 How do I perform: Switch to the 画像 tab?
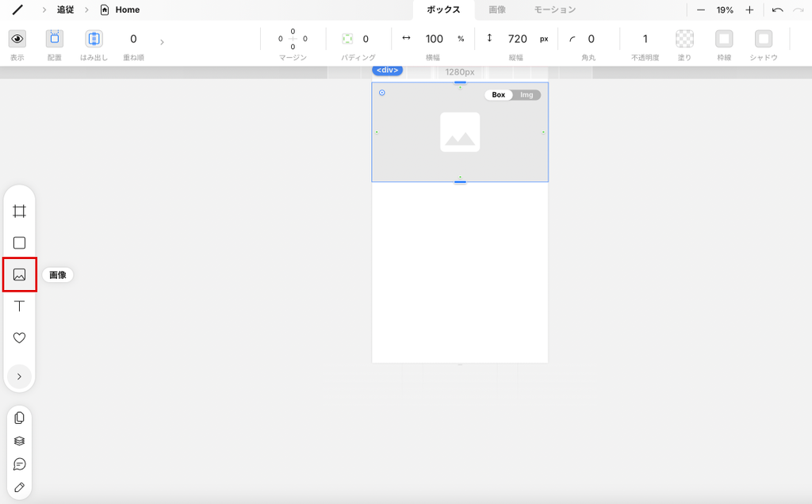[x=497, y=10]
